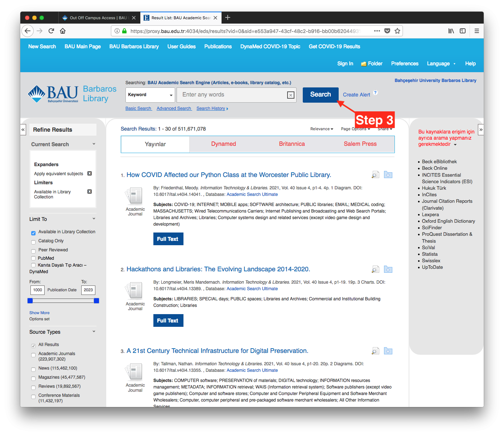Preview the Hackathons and Libraries article with the magnifier icon

(x=375, y=270)
